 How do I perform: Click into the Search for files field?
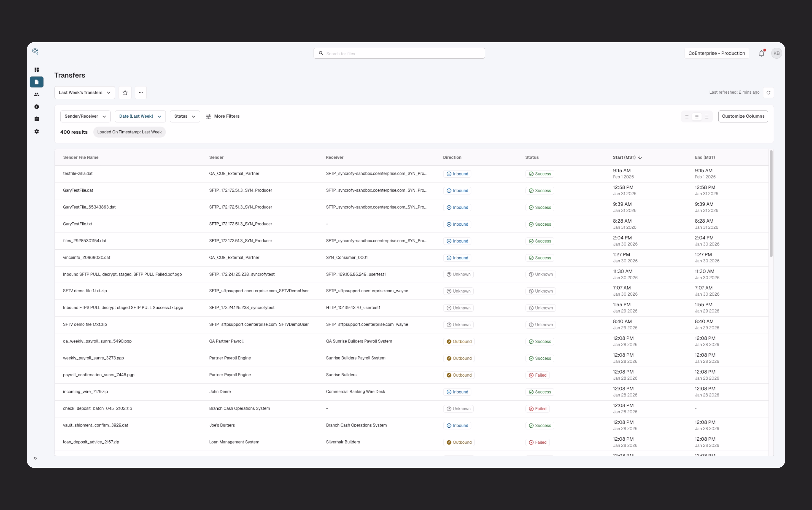(x=398, y=53)
